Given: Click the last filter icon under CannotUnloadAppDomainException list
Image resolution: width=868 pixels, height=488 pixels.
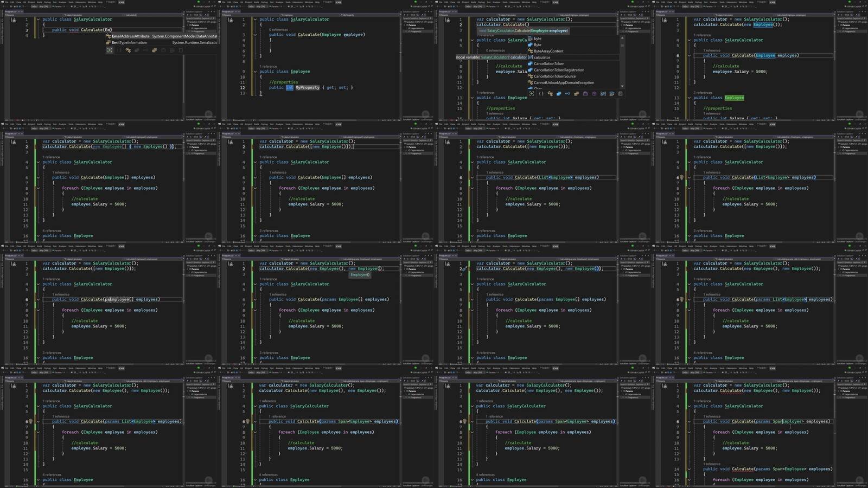Looking at the screenshot, I should coord(621,94).
